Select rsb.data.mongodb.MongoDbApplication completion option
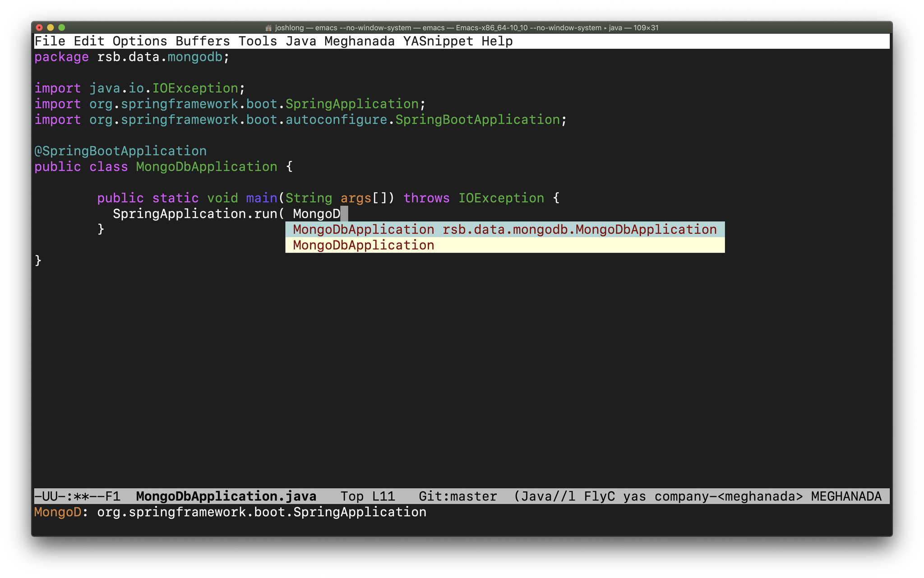The image size is (924, 578). coord(503,229)
